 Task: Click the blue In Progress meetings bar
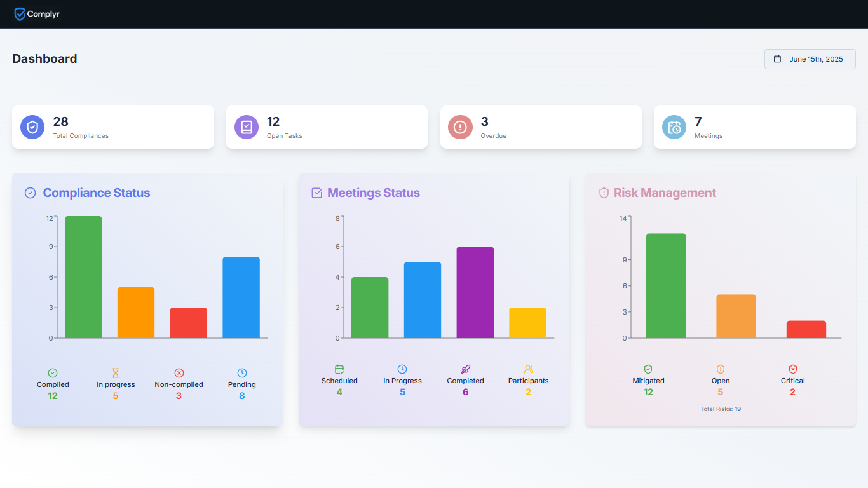pos(423,300)
